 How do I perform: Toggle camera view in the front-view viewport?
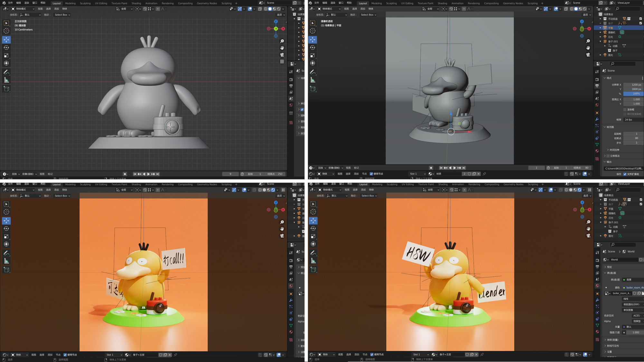282,55
